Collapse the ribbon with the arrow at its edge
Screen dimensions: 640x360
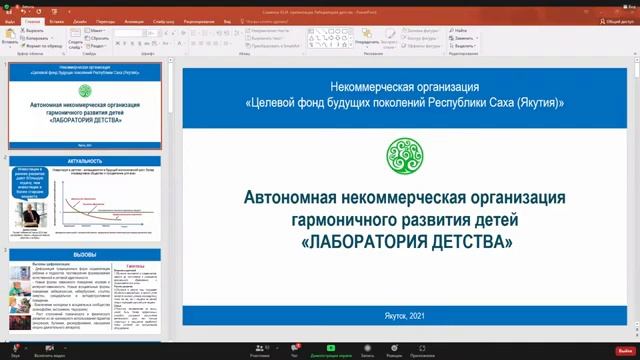(635, 53)
